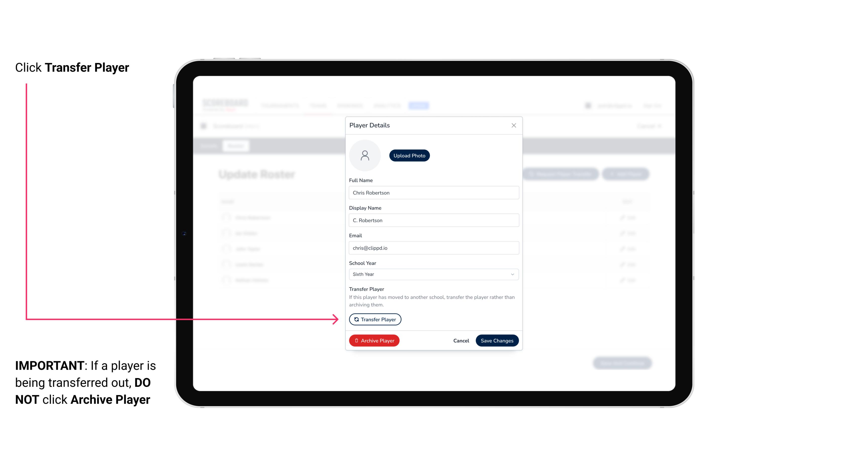Click the Upload Photo button icon

coord(409,155)
